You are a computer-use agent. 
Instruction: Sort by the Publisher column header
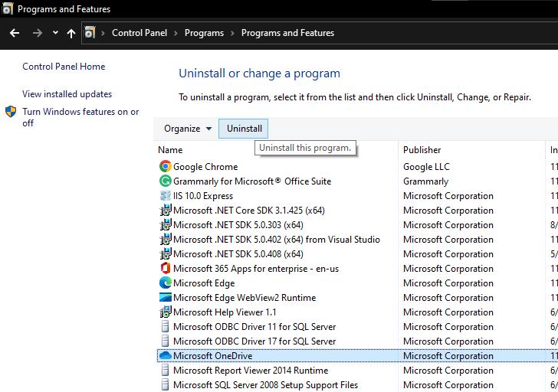coord(422,150)
